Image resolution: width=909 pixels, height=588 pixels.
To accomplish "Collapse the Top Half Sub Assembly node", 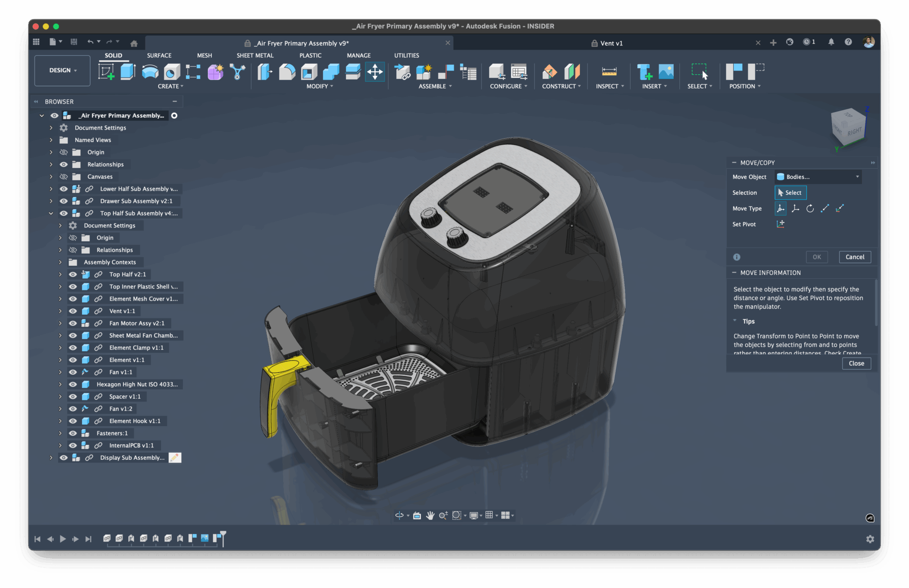I will pos(51,213).
